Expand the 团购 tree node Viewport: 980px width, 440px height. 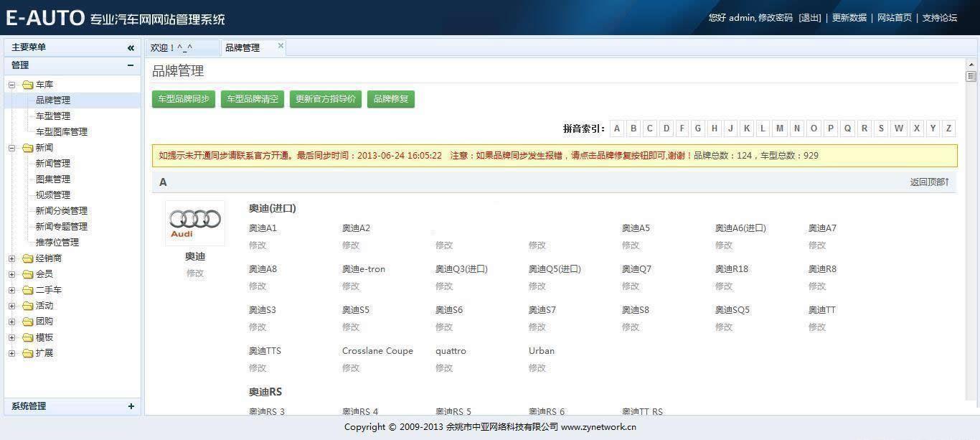tap(11, 322)
